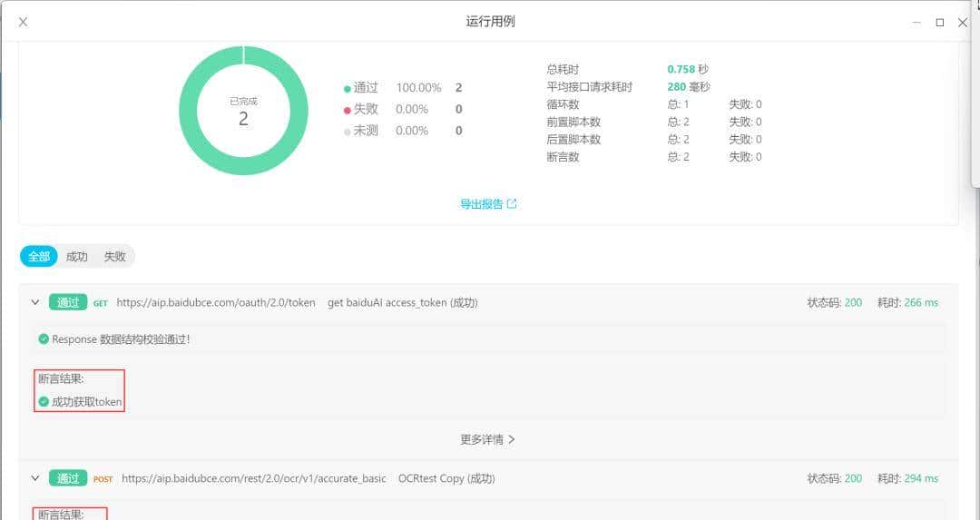
Task: Click the green dot legend for 通过
Action: pyautogui.click(x=347, y=89)
